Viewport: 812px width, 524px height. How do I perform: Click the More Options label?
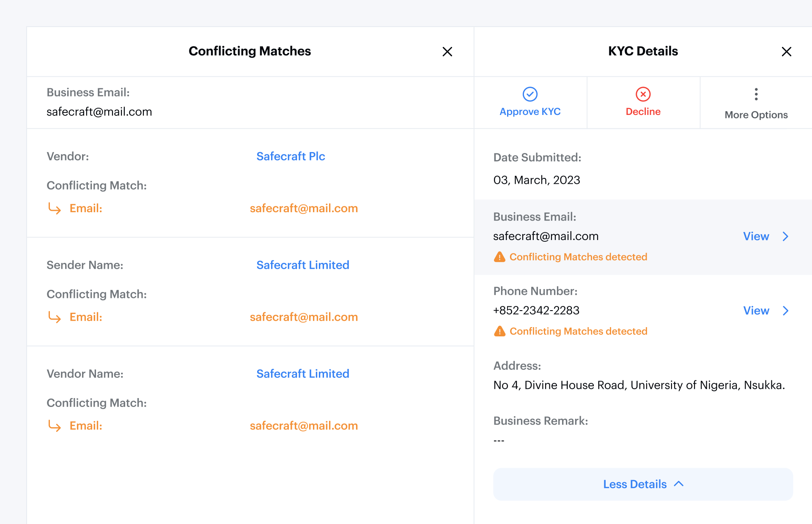tap(756, 115)
